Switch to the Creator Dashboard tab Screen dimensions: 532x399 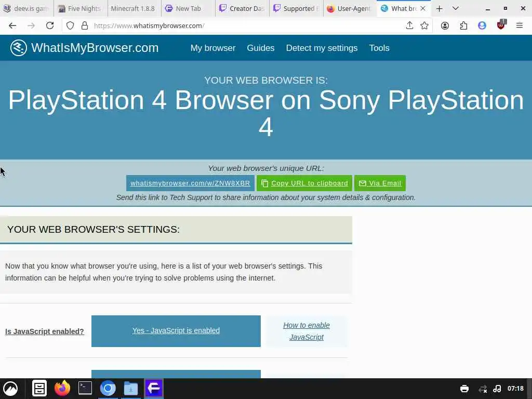click(x=242, y=8)
